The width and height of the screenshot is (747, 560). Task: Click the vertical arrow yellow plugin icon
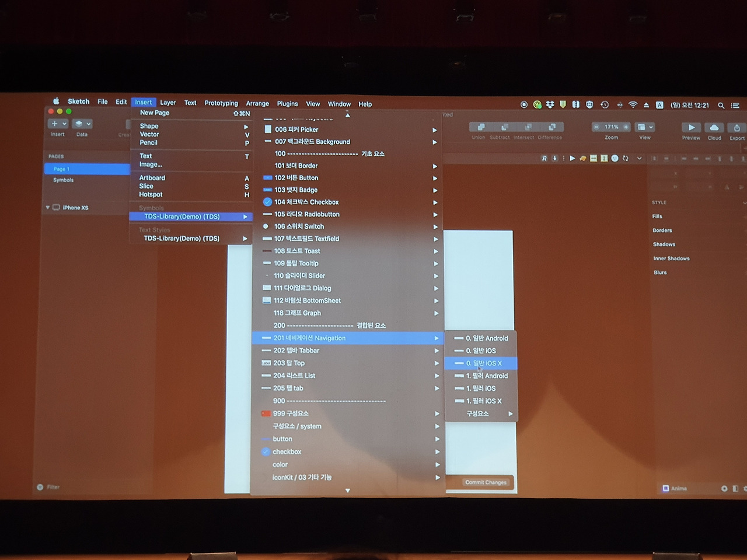pos(604,158)
